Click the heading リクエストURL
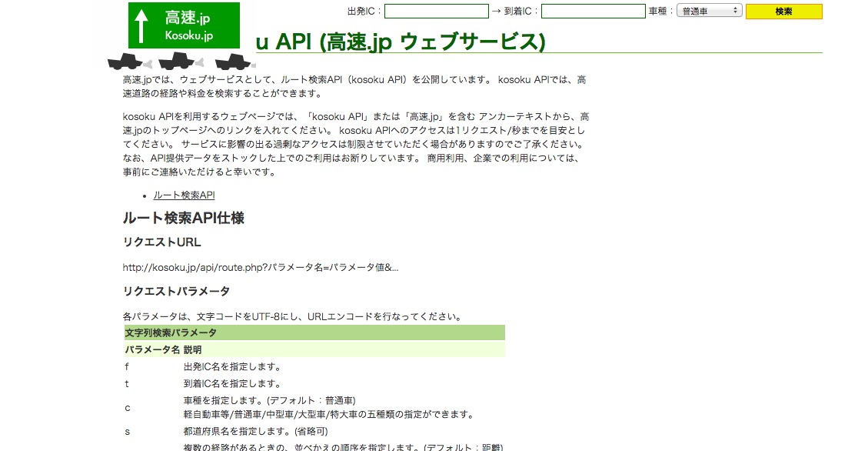This screenshot has height=451, width=868. (161, 242)
